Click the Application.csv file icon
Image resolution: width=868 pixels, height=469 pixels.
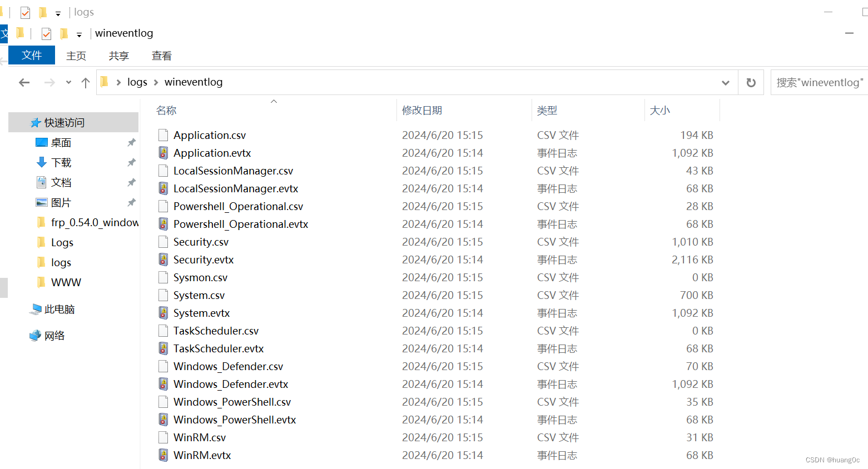(x=163, y=135)
